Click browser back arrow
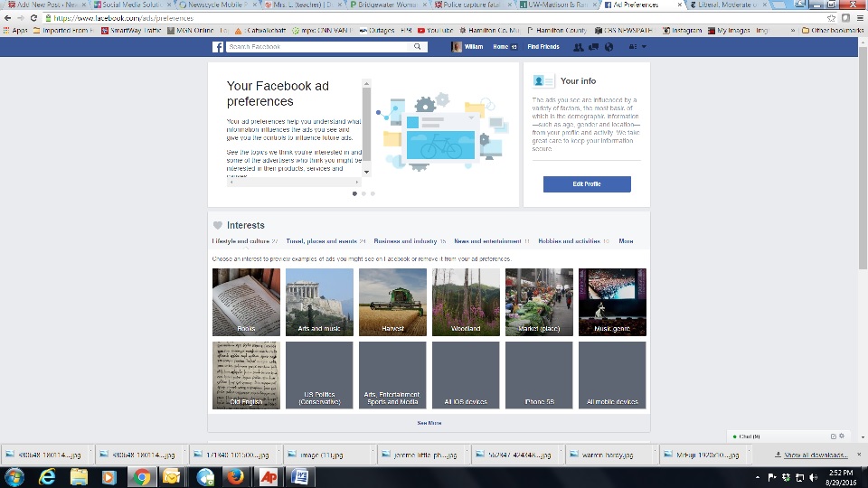 (x=8, y=18)
